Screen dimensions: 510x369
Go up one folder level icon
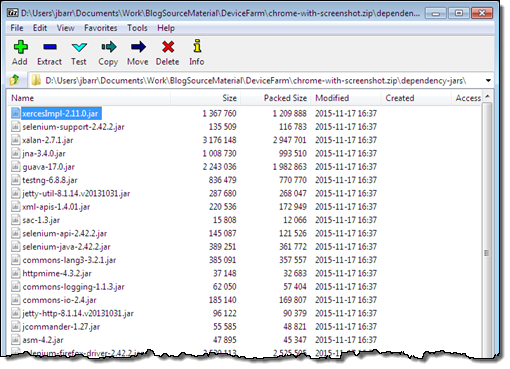coord(15,80)
